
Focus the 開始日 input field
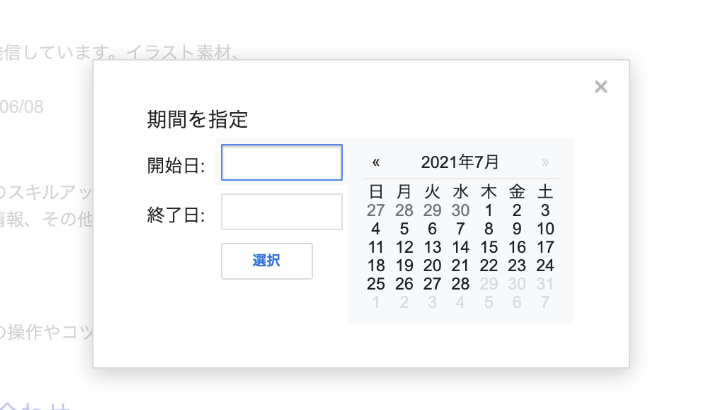(x=282, y=163)
